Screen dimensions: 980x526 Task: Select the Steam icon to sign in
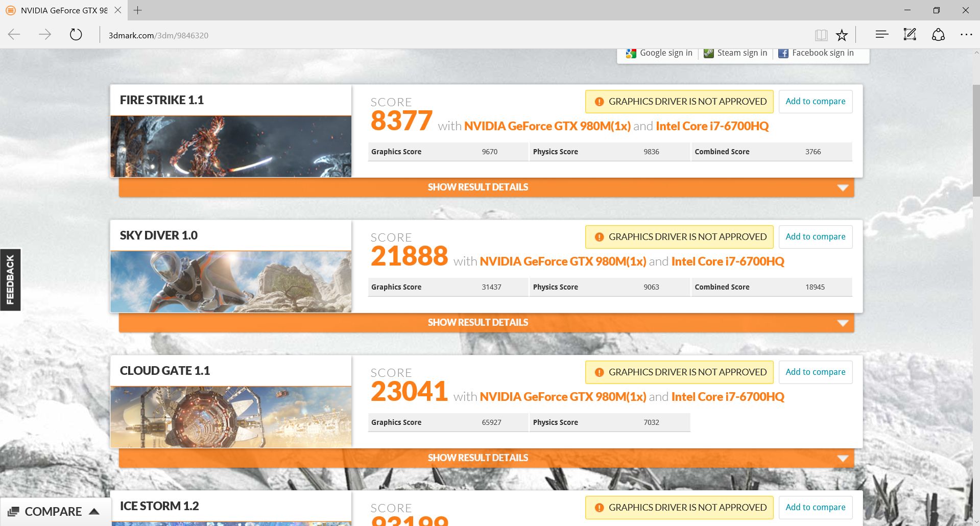coord(708,53)
